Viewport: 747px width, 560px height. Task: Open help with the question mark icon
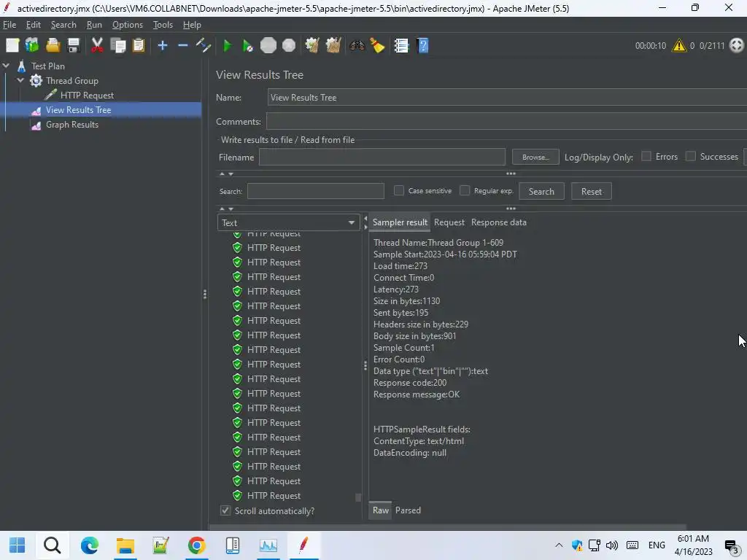pos(422,46)
